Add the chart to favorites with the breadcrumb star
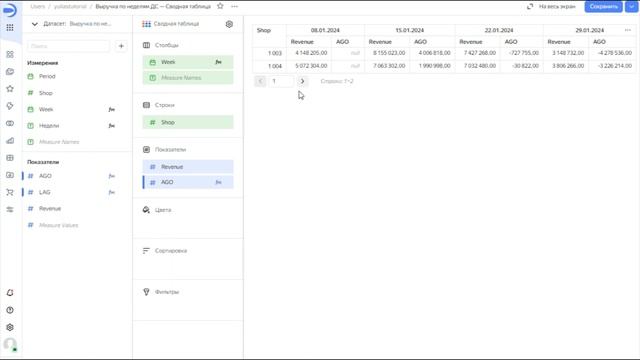This screenshot has width=640, height=360. (x=220, y=6)
